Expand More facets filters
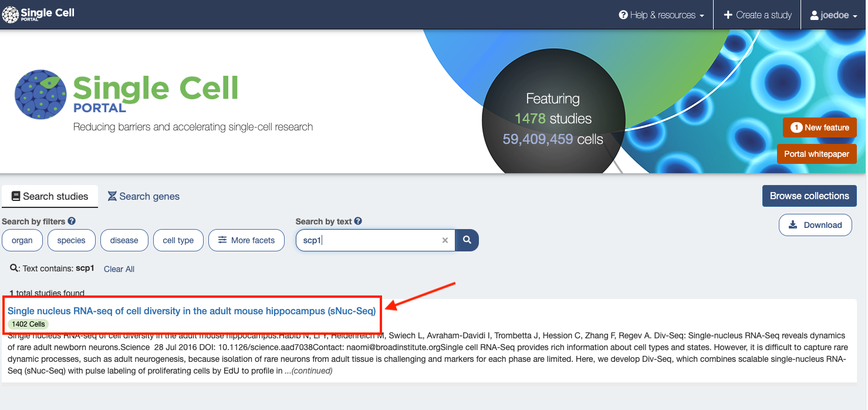868x410 pixels. pyautogui.click(x=246, y=240)
